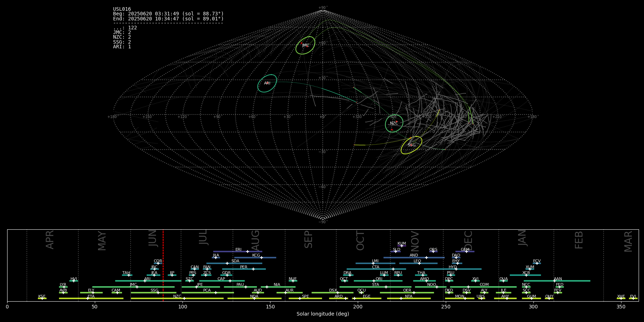Click the ERI shower label in timeline
Screen dimensions: 644x322
(239, 250)
